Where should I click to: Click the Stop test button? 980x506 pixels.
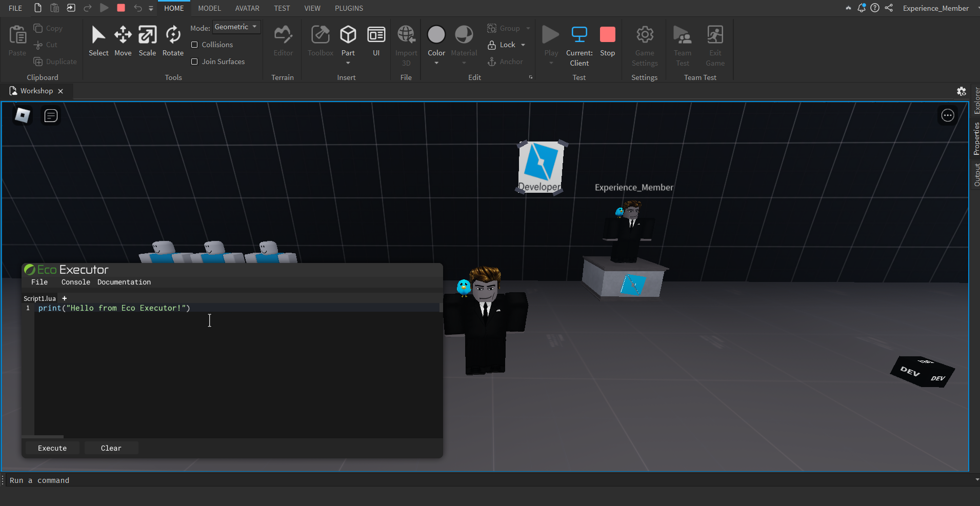(x=608, y=35)
